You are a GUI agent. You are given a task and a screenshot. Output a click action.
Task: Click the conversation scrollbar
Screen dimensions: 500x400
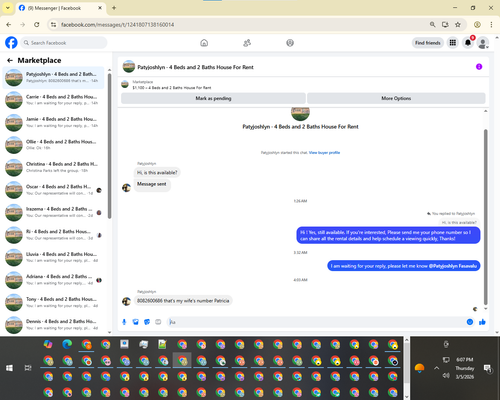coord(486,217)
